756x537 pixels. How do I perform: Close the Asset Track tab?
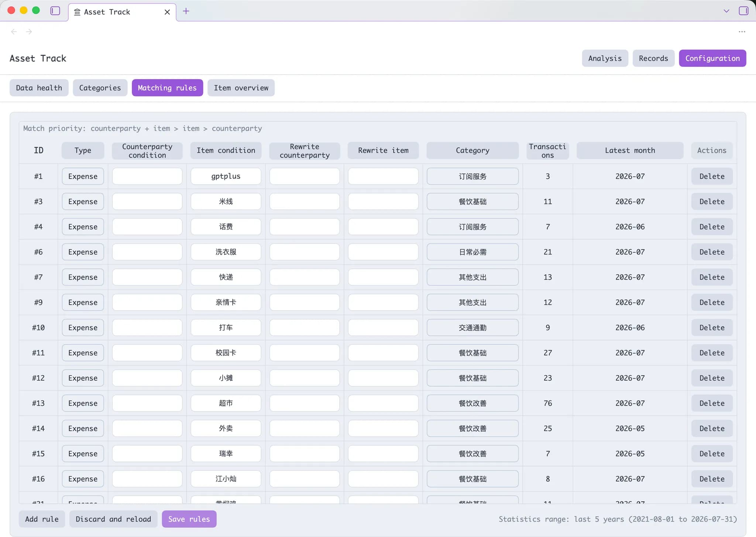[x=167, y=12]
